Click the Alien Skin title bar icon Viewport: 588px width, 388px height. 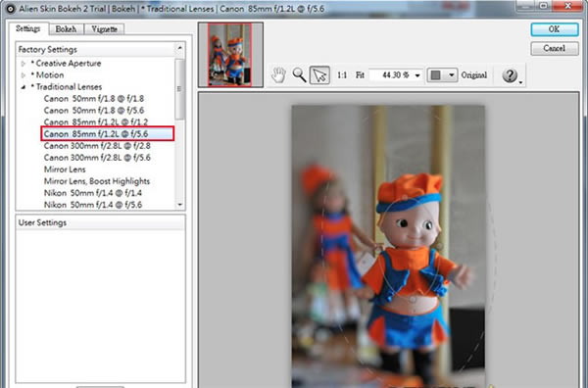pos(10,8)
